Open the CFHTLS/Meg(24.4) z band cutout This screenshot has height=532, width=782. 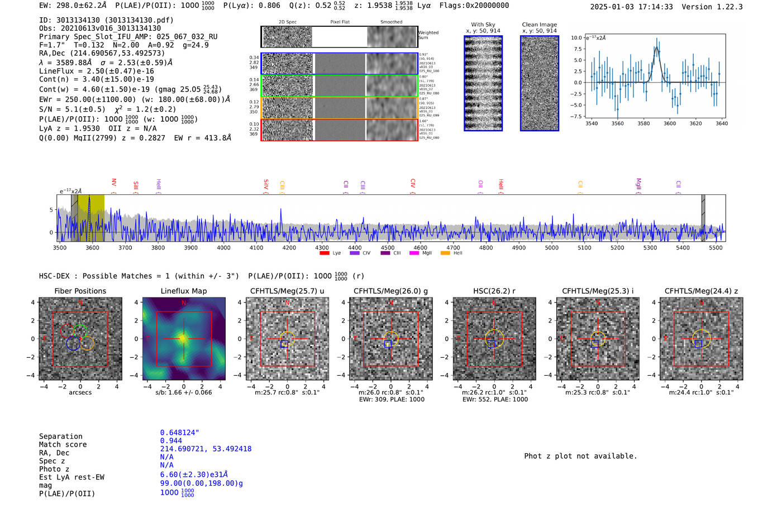click(x=702, y=339)
